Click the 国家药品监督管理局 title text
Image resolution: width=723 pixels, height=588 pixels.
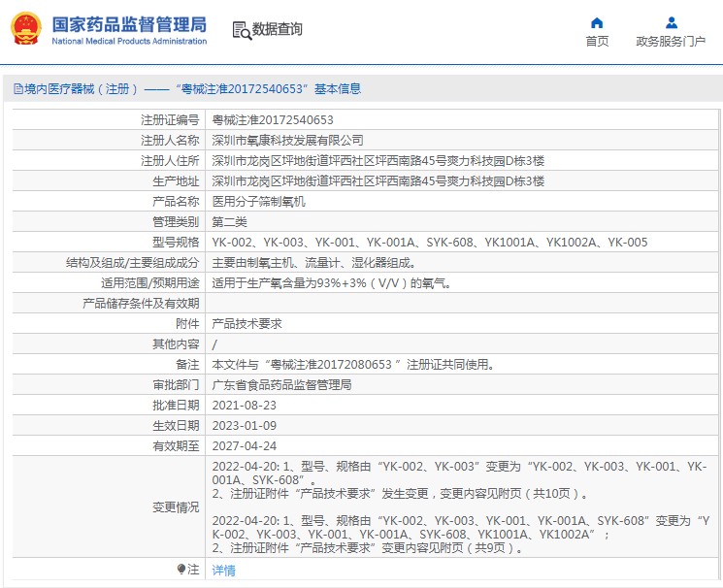[x=128, y=23]
